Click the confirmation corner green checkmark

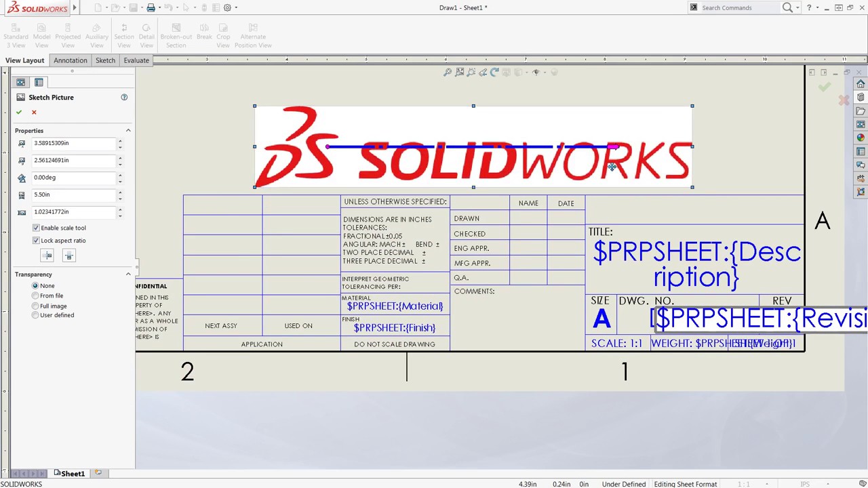pyautogui.click(x=825, y=87)
